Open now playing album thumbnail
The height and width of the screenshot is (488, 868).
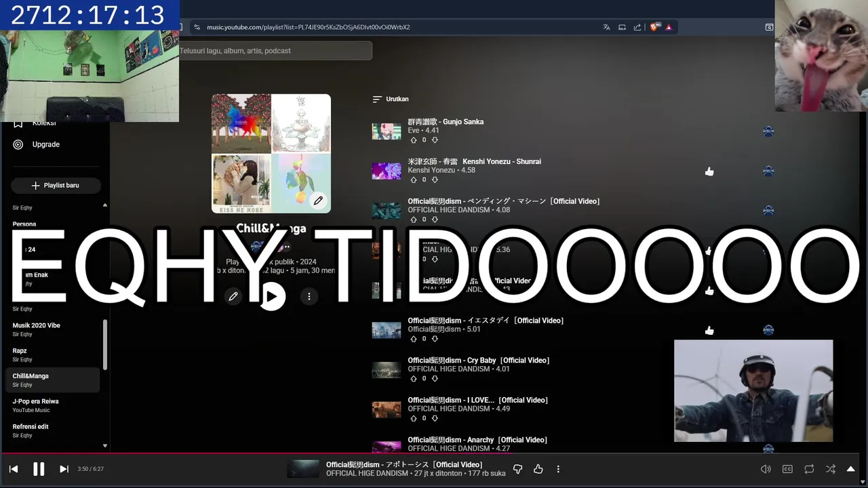(x=303, y=469)
